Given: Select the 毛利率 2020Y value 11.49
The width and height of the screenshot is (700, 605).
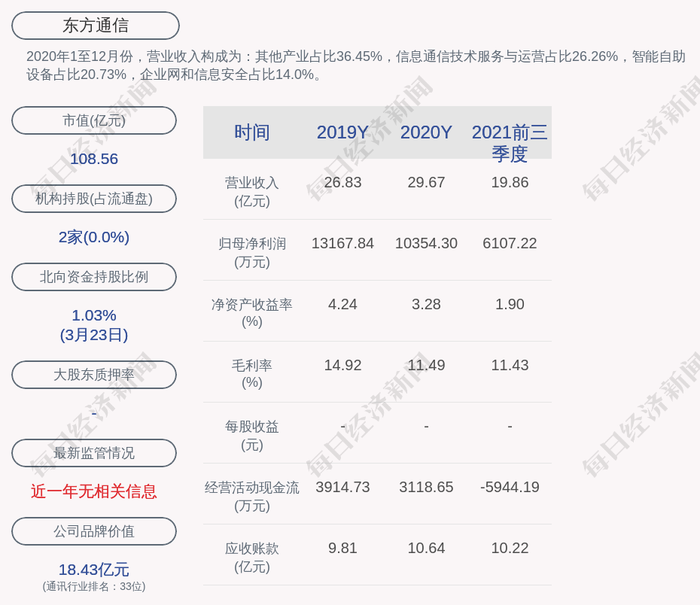Looking at the screenshot, I should [426, 366].
